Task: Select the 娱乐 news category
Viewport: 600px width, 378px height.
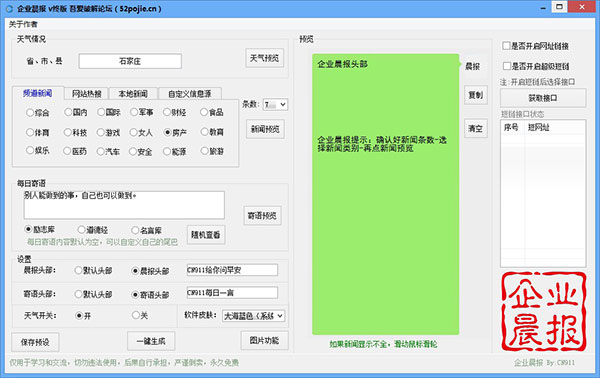Action: (x=38, y=150)
